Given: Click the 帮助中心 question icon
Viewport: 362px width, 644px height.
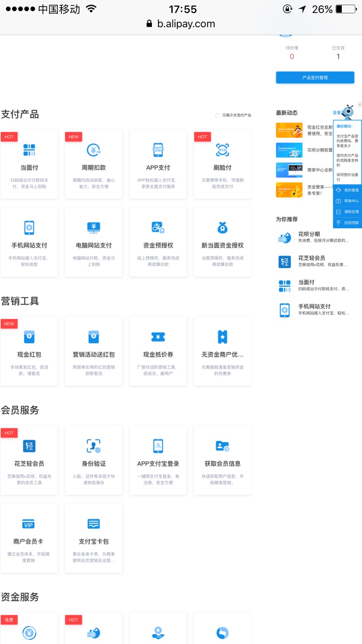Looking at the screenshot, I should click(338, 201).
